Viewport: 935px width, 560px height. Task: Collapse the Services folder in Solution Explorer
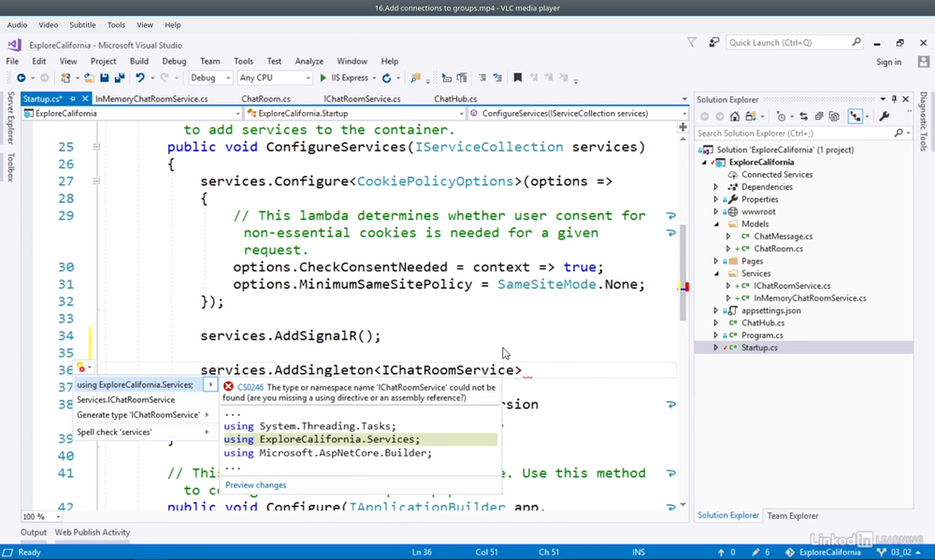click(716, 274)
